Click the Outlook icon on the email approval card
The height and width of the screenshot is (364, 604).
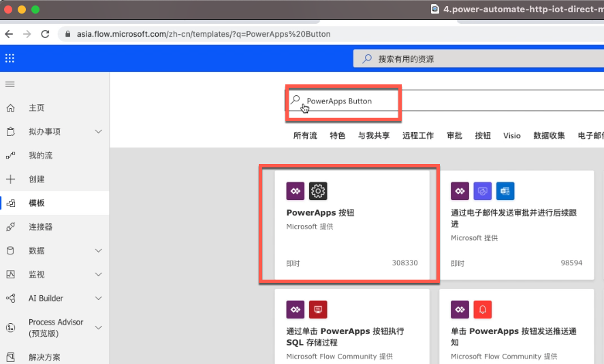505,191
